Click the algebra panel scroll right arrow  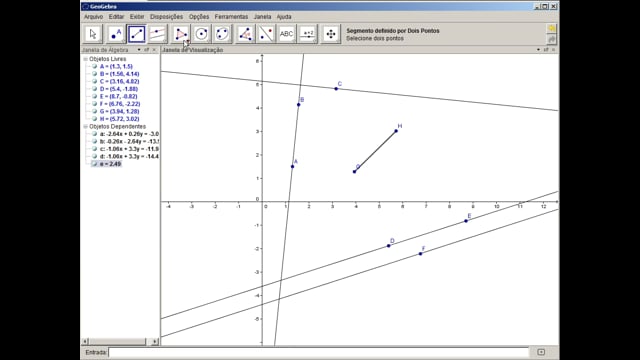[x=155, y=341]
